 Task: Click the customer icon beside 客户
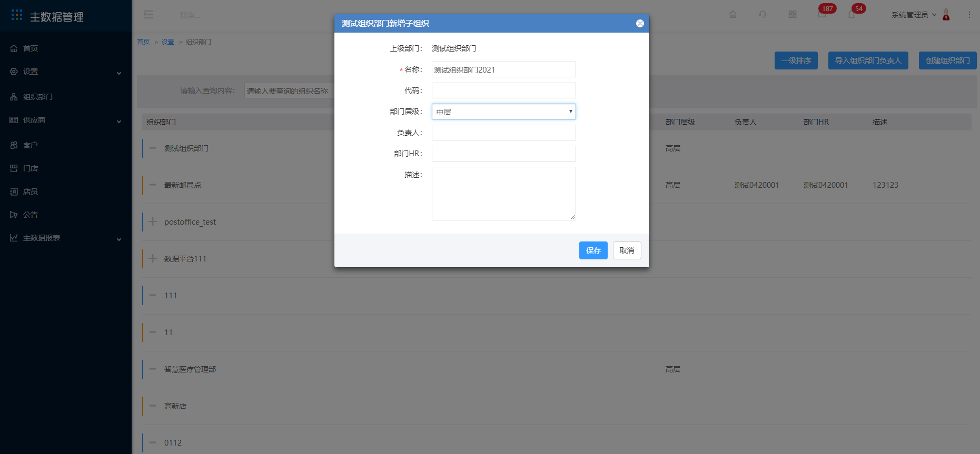pos(14,145)
